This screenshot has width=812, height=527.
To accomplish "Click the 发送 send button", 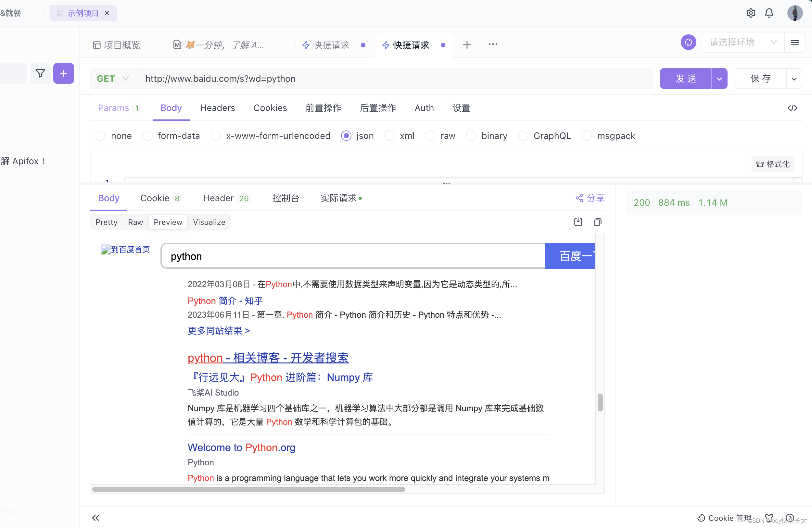I will (x=685, y=79).
